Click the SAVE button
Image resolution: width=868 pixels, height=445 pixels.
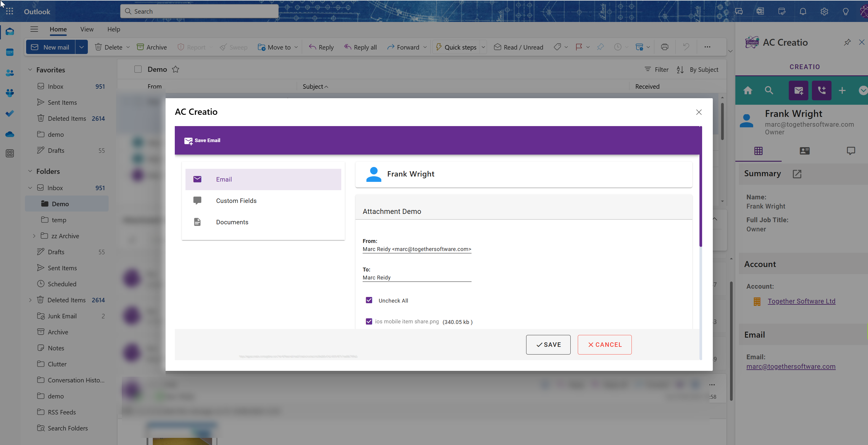pos(548,345)
